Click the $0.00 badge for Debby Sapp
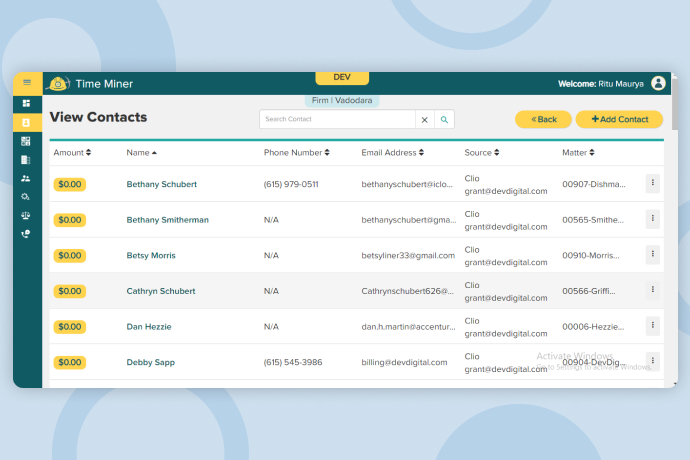This screenshot has width=690, height=460. 70,363
